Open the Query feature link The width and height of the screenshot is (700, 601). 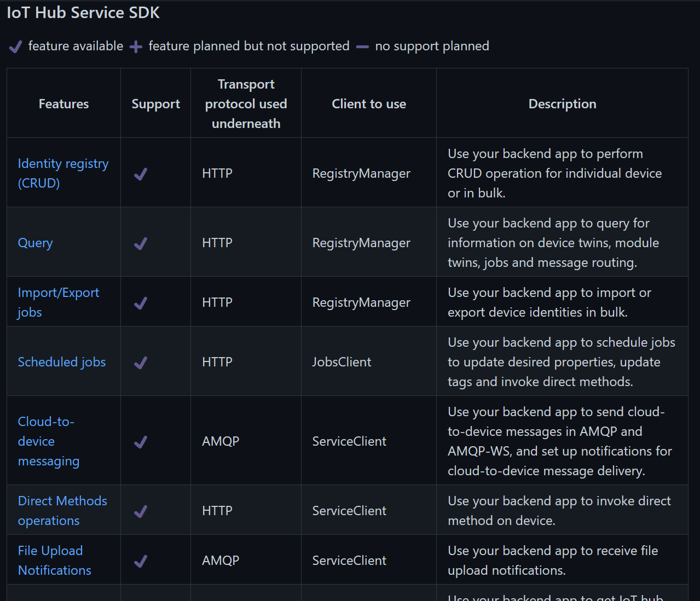pyautogui.click(x=36, y=242)
